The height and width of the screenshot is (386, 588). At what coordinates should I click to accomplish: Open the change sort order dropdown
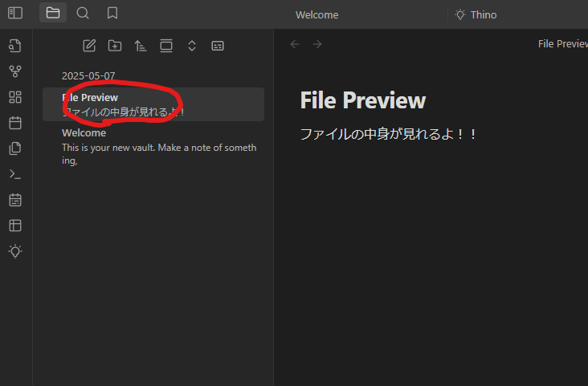click(141, 46)
